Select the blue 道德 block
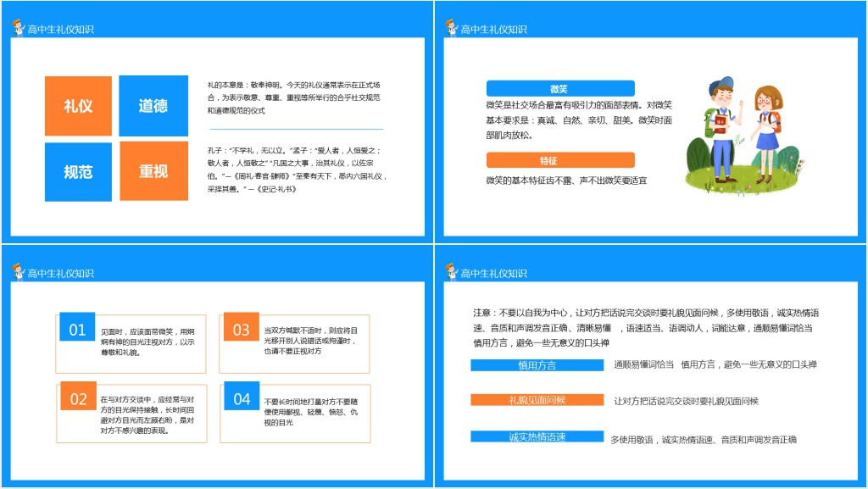Viewport: 868px width, 489px height. [x=153, y=106]
